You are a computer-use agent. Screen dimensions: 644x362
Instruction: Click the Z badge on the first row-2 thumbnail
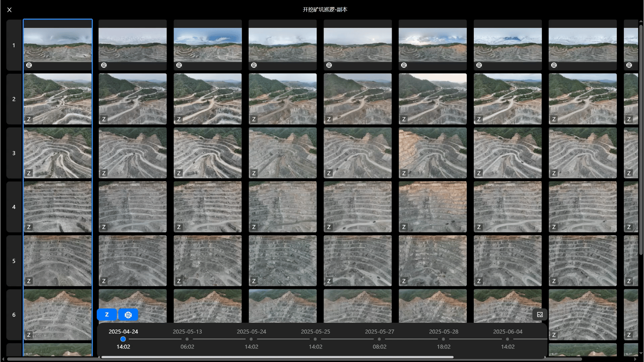click(29, 119)
